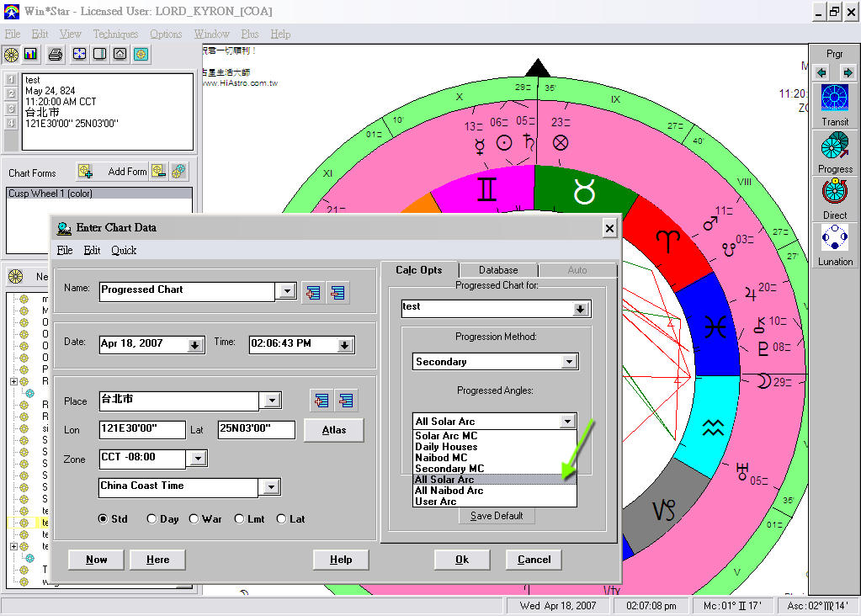Open the Techniques menu
Viewport: 861px width, 616px height.
(115, 34)
